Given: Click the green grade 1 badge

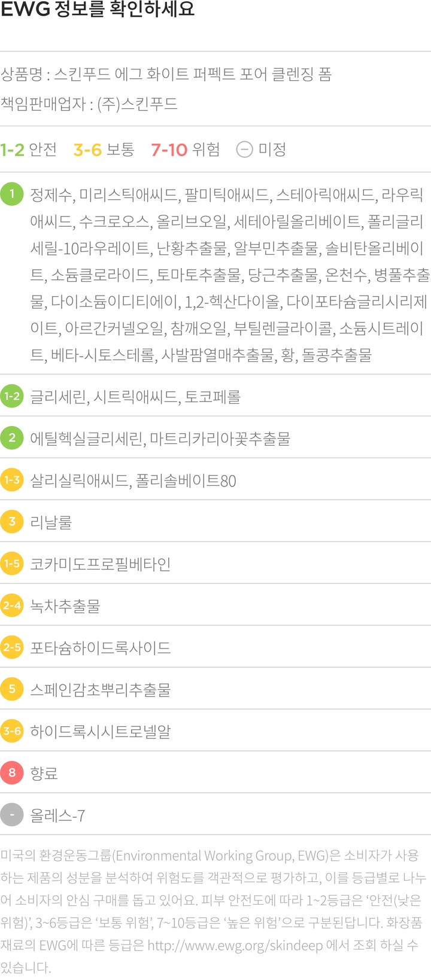Looking at the screenshot, I should [x=12, y=194].
